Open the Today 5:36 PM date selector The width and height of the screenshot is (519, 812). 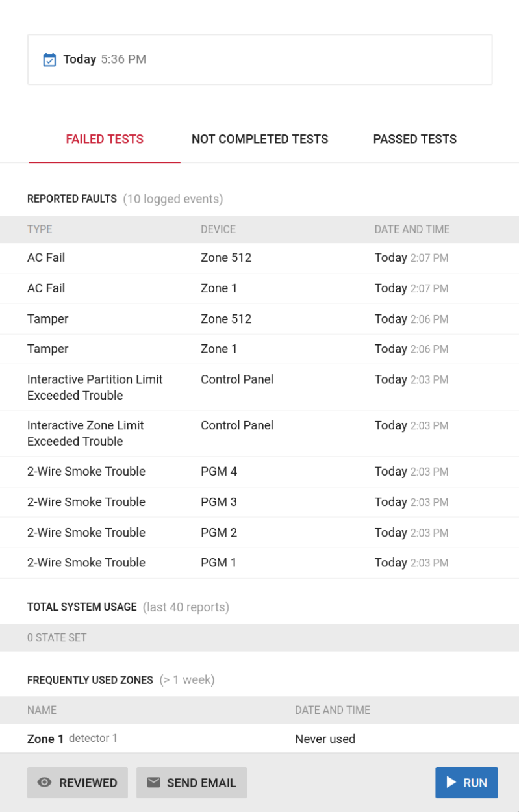pyautogui.click(x=259, y=60)
